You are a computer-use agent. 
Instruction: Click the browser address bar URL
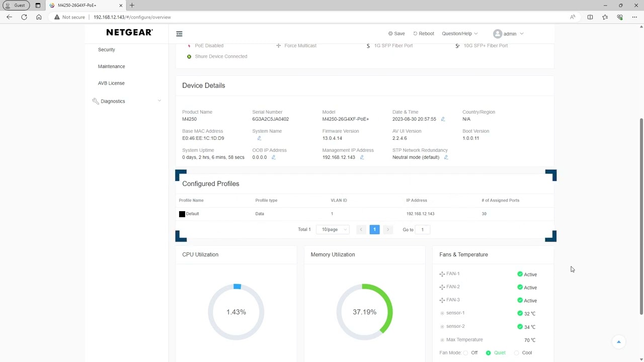[x=132, y=17]
